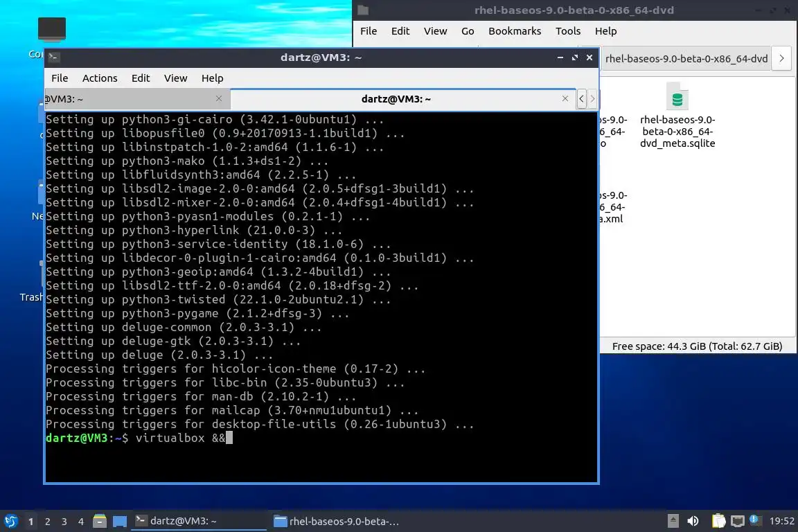Viewport: 798px width, 532px height.
Task: Click 'Setting up python3-mako' output line
Action: coord(187,161)
